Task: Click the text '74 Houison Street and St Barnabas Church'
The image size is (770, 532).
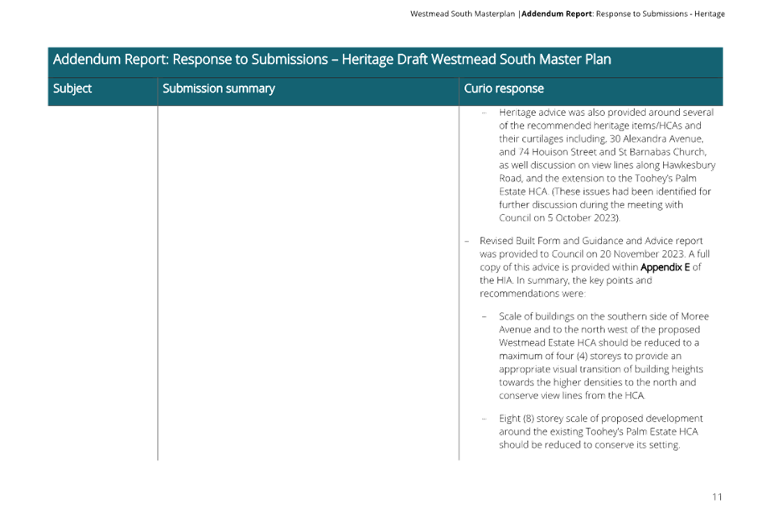Action: click(612, 152)
